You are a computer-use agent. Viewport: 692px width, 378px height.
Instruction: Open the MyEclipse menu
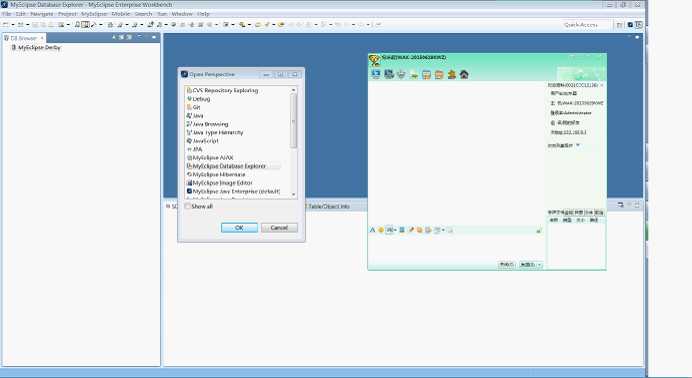(x=94, y=14)
